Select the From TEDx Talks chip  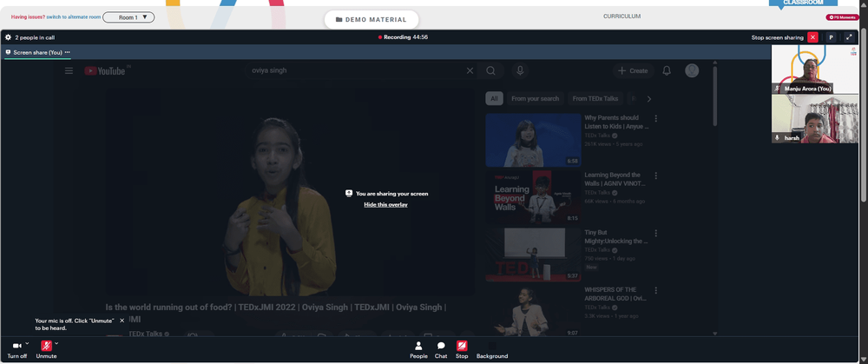click(x=595, y=99)
